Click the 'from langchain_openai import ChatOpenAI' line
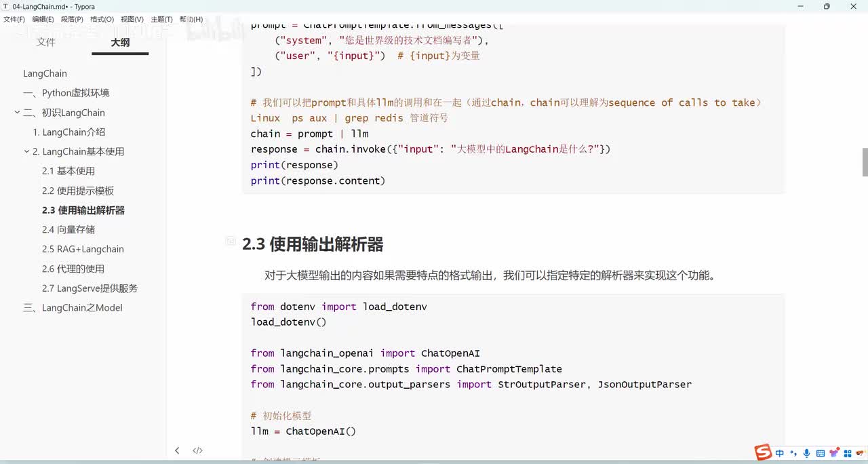 coord(365,353)
